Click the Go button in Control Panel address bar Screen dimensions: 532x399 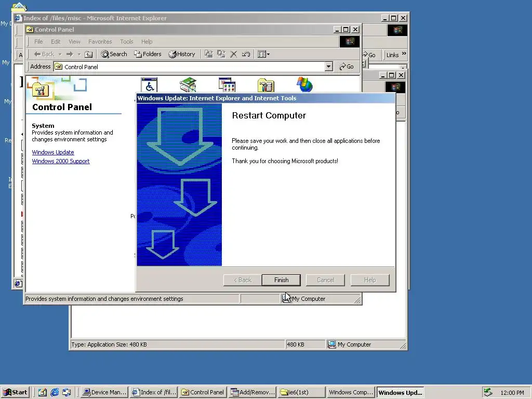tap(347, 66)
